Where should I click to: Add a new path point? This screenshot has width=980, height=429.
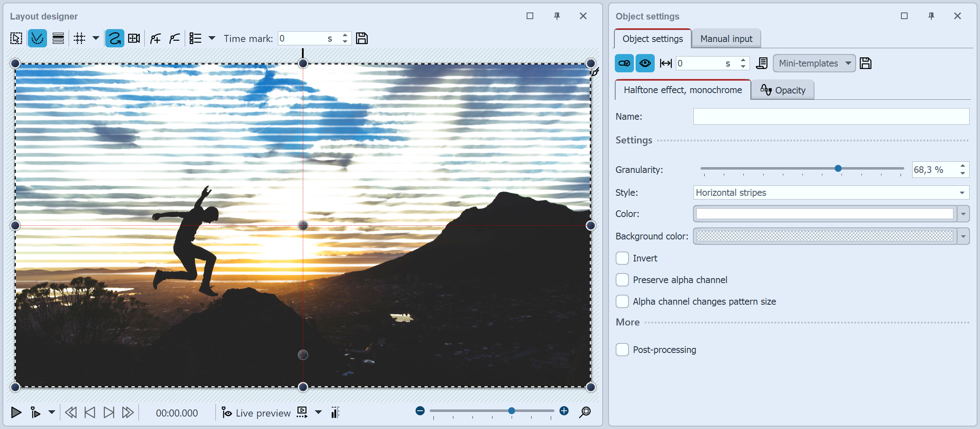click(155, 38)
